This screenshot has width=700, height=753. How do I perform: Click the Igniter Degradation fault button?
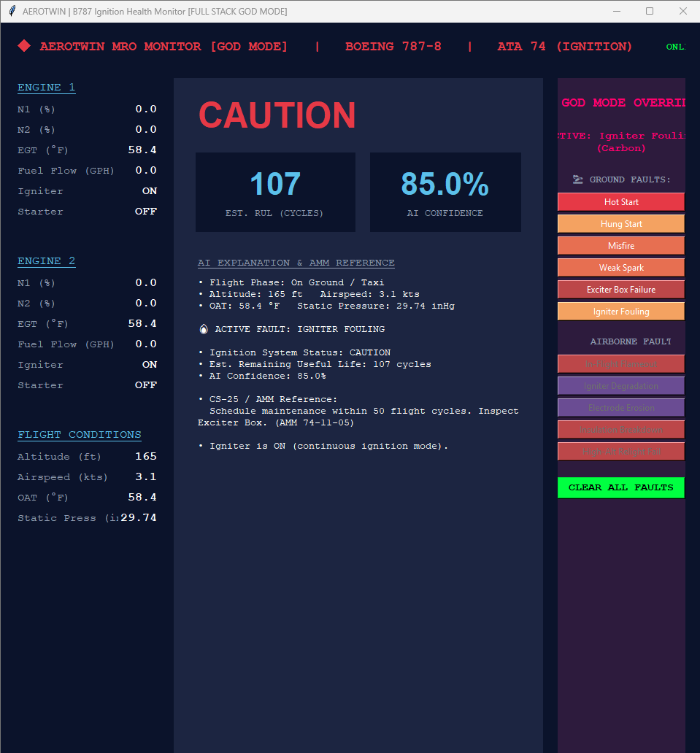pyautogui.click(x=620, y=386)
